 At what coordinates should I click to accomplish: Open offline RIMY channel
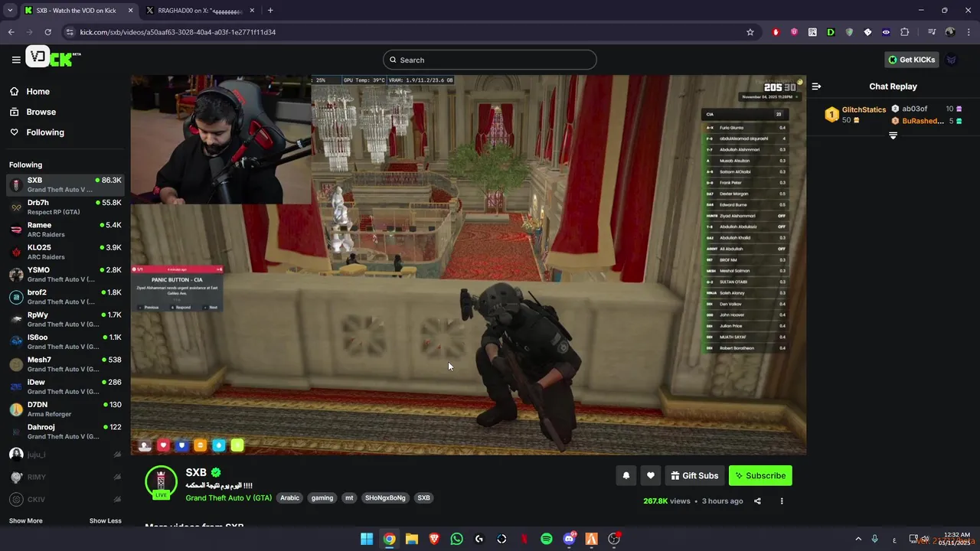tap(65, 477)
